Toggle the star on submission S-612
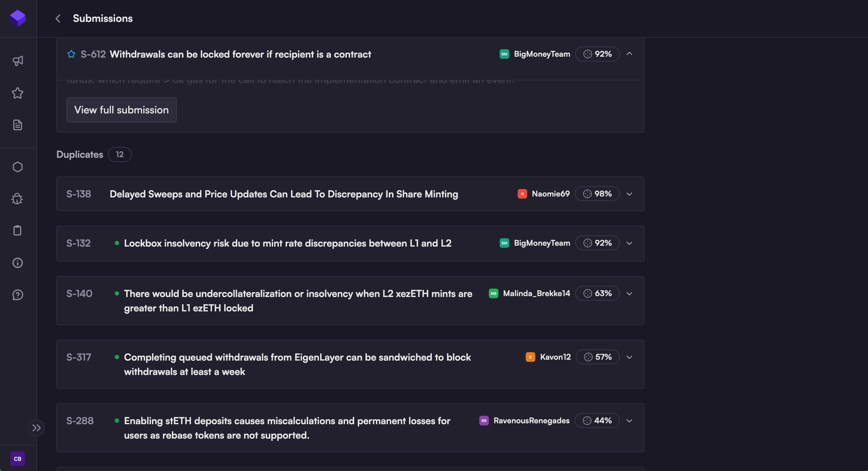 tap(71, 54)
